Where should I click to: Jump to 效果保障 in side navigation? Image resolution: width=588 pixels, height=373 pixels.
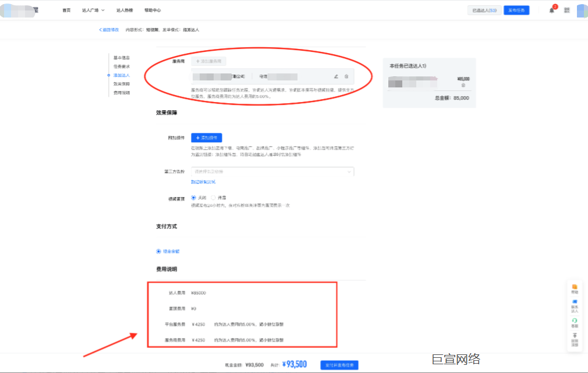pyautogui.click(x=121, y=84)
